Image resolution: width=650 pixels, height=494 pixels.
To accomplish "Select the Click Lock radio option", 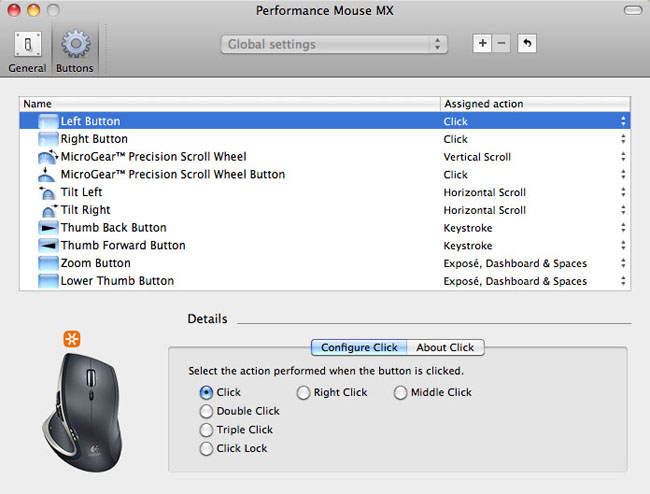I will coord(206,448).
